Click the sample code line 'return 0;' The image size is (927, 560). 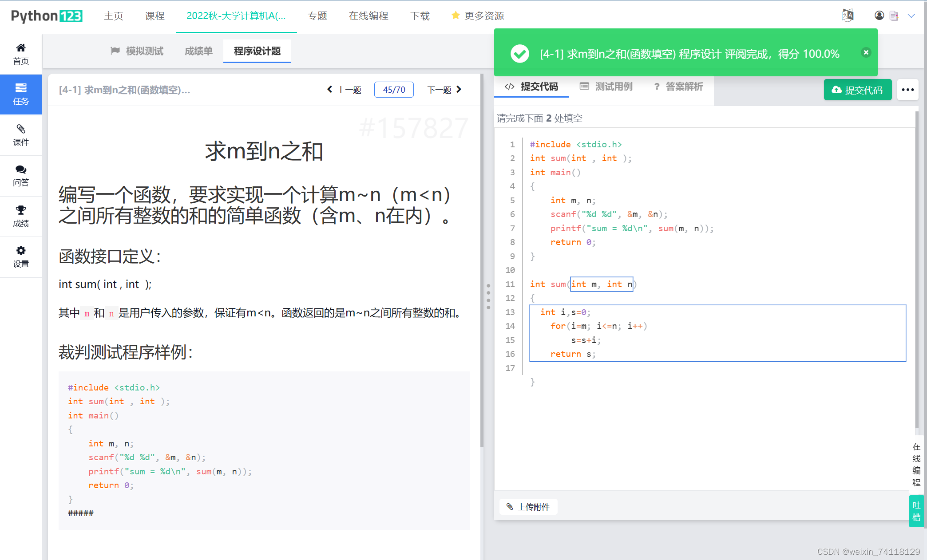click(x=111, y=485)
